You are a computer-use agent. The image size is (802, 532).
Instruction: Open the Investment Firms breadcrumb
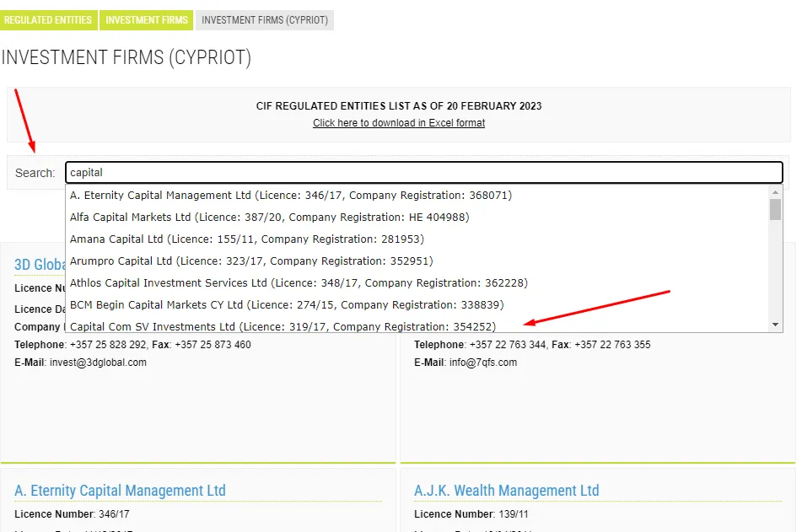pyautogui.click(x=146, y=20)
